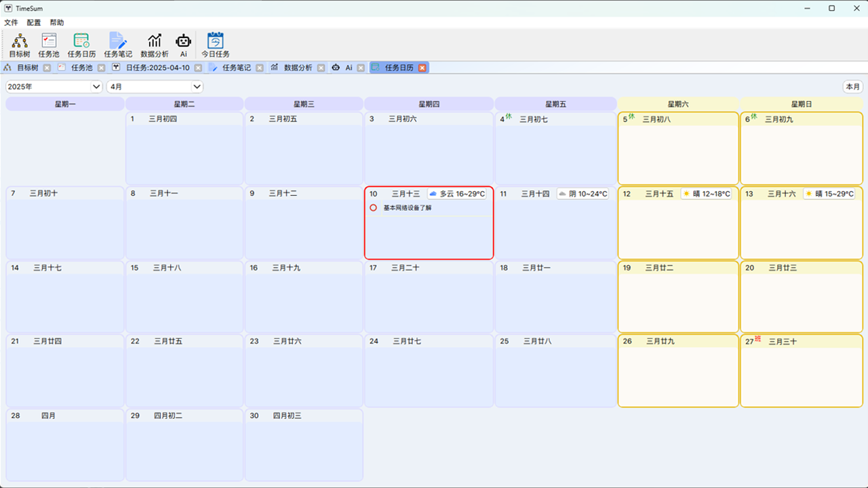The width and height of the screenshot is (868, 488).
Task: Open the 帮助 menu bar item
Action: pos(56,22)
